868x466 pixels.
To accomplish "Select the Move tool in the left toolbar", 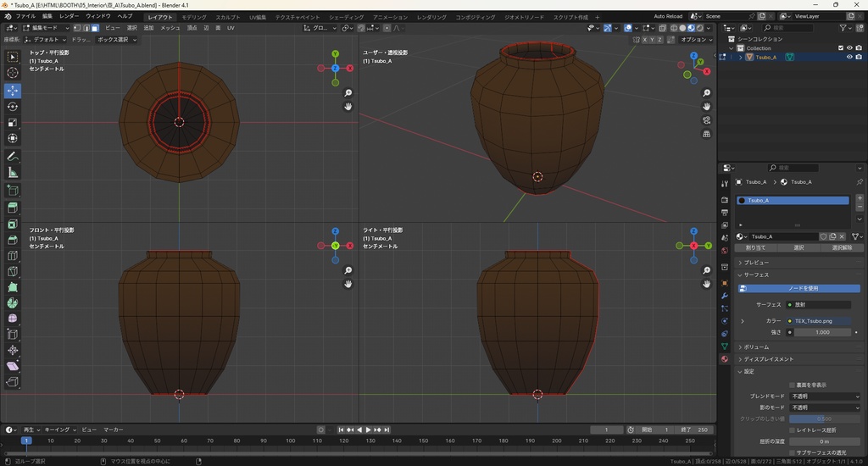I will 13,90.
